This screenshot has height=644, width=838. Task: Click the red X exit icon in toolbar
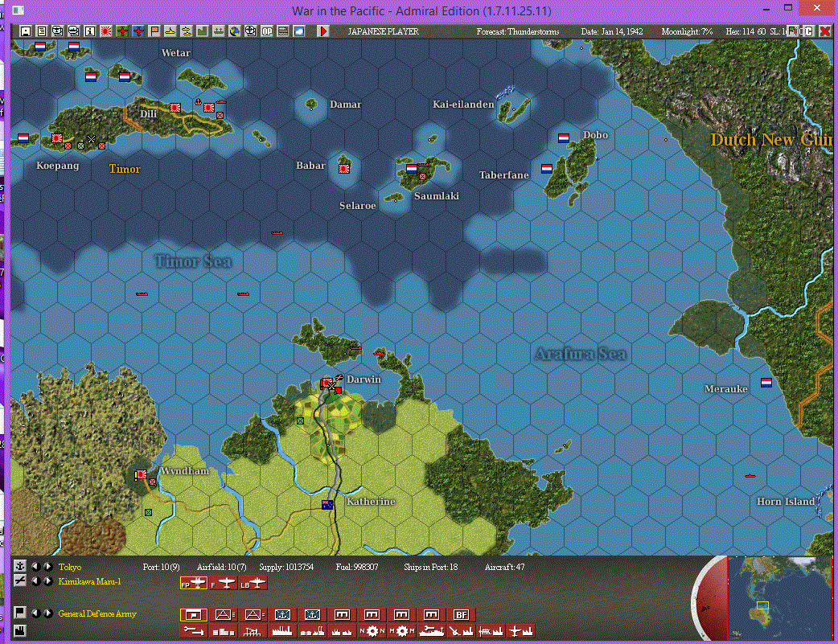coord(824,31)
